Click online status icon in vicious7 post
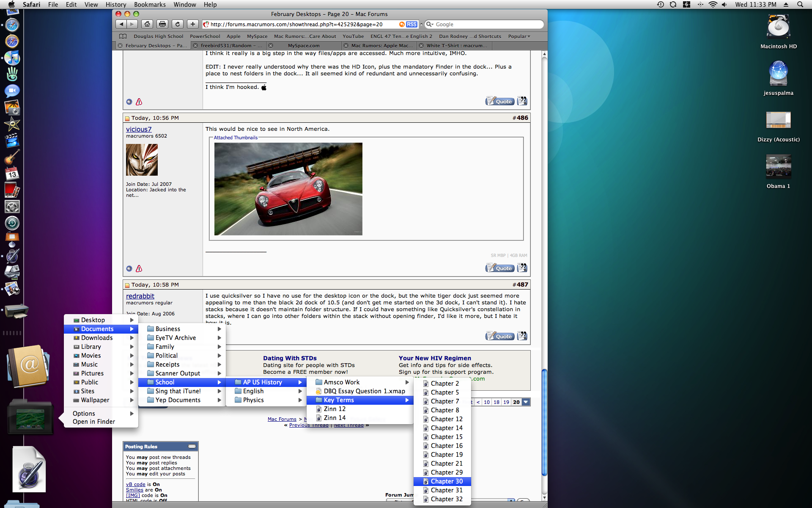812x508 pixels. [x=129, y=268]
